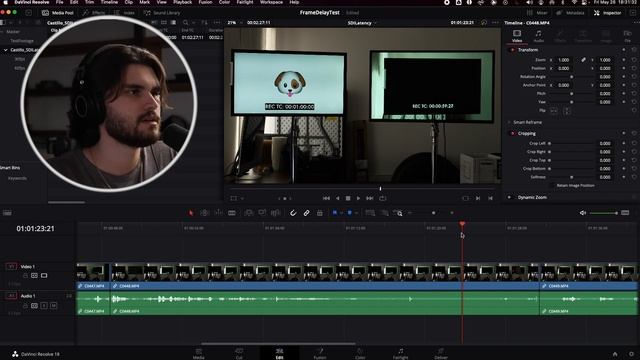Mute timeline audio with speaker icon
This screenshot has width=640, height=360.
pyautogui.click(x=582, y=213)
